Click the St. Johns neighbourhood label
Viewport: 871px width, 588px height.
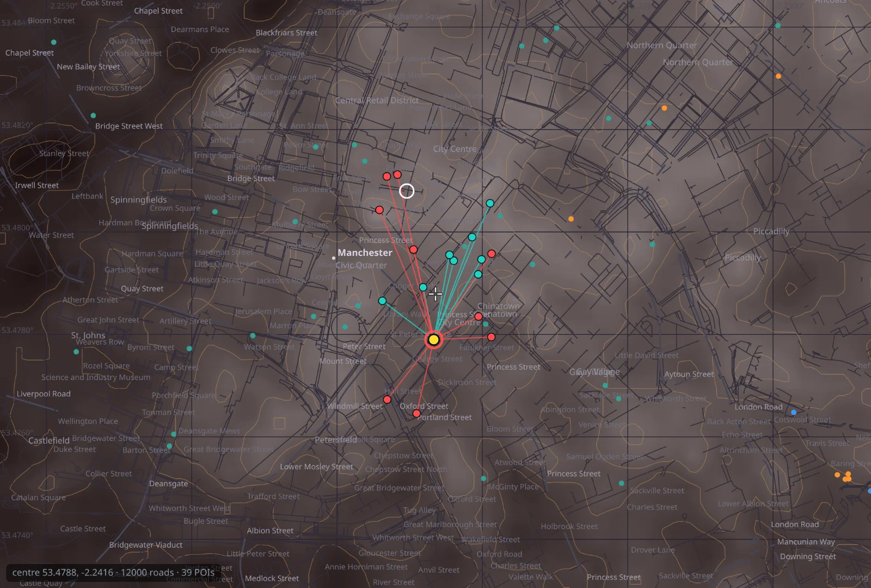pyautogui.click(x=88, y=335)
